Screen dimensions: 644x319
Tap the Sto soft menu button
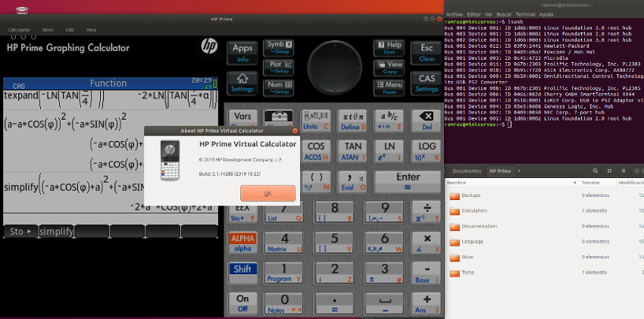(20, 232)
